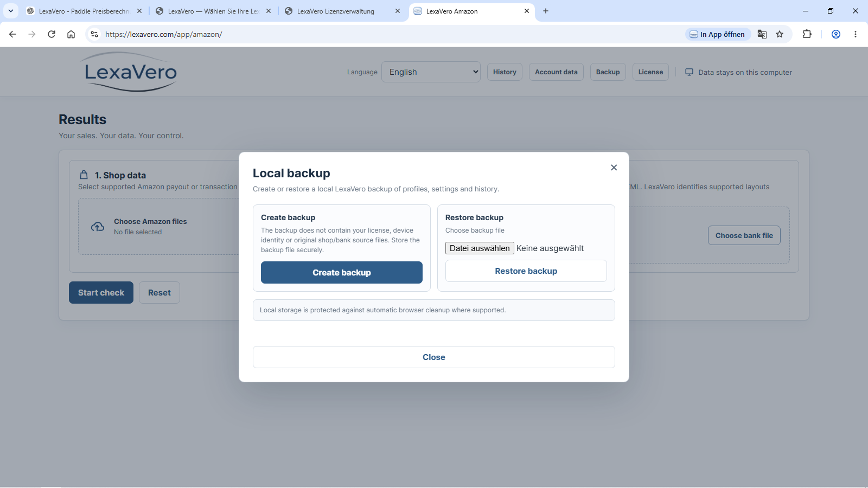Image resolution: width=868 pixels, height=488 pixels.
Task: Click the 'Data stays on this computer' text
Action: (x=745, y=72)
